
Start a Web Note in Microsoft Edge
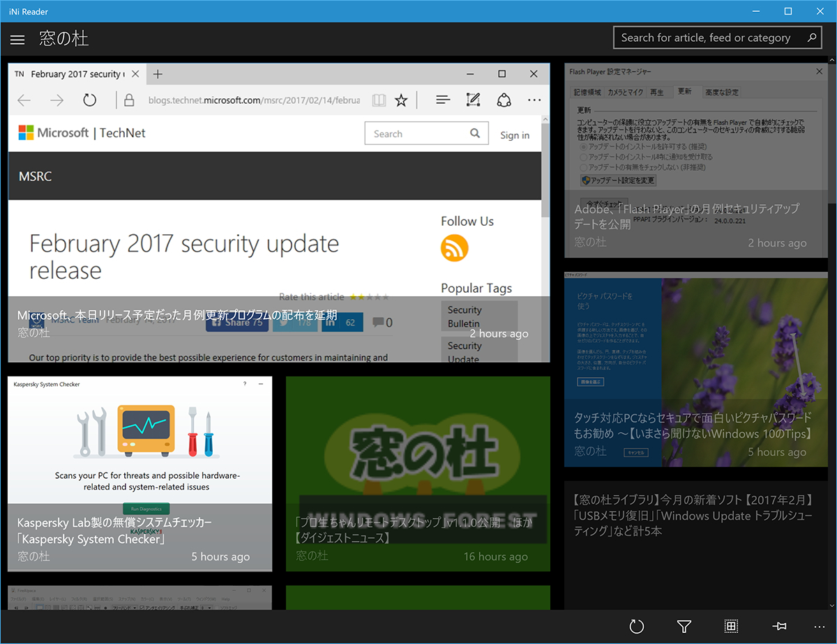[473, 100]
